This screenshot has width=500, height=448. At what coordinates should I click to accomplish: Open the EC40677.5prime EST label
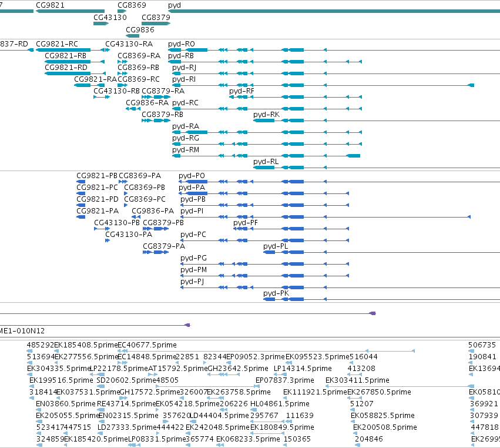[147, 345]
